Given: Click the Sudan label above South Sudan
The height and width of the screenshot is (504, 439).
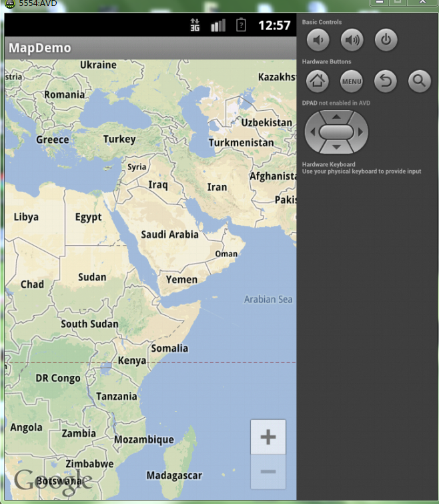Looking at the screenshot, I should [x=92, y=278].
